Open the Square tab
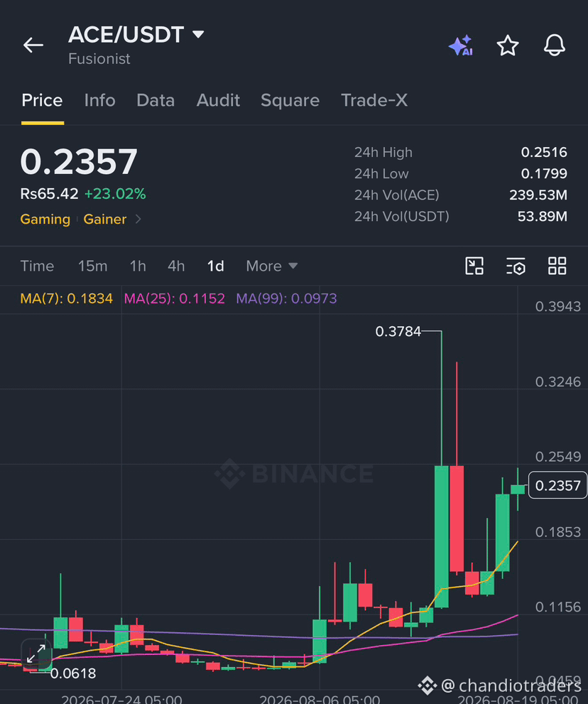The image size is (588, 704). click(x=290, y=100)
